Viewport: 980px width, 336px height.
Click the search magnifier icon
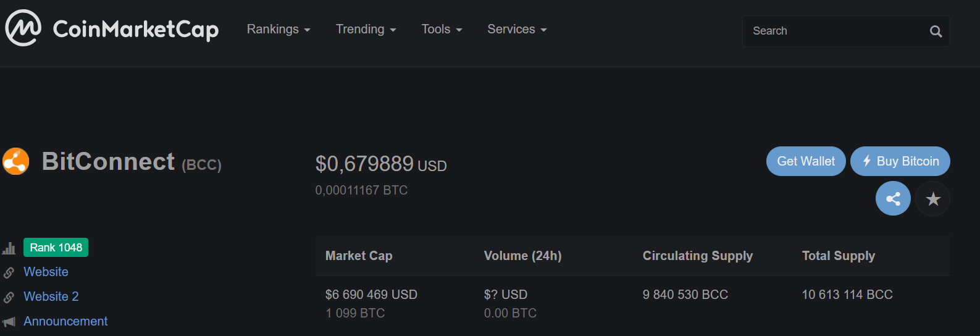(x=936, y=31)
